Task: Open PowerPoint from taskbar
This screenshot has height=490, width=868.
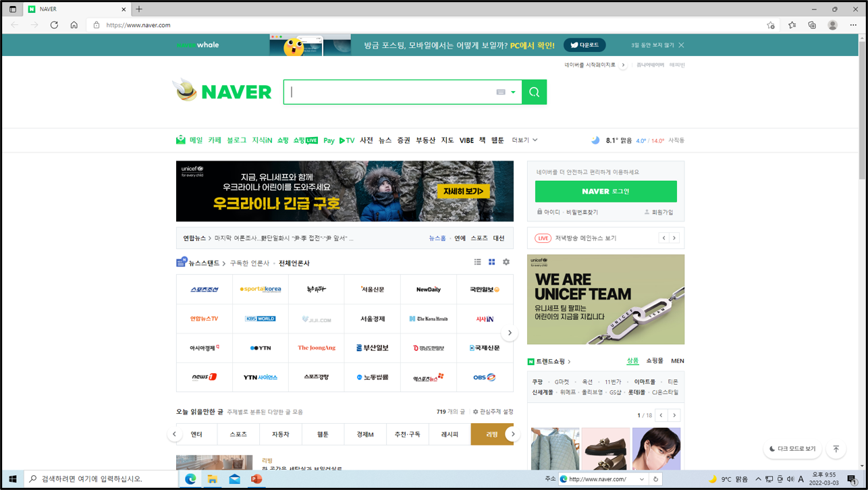Action: (x=256, y=479)
